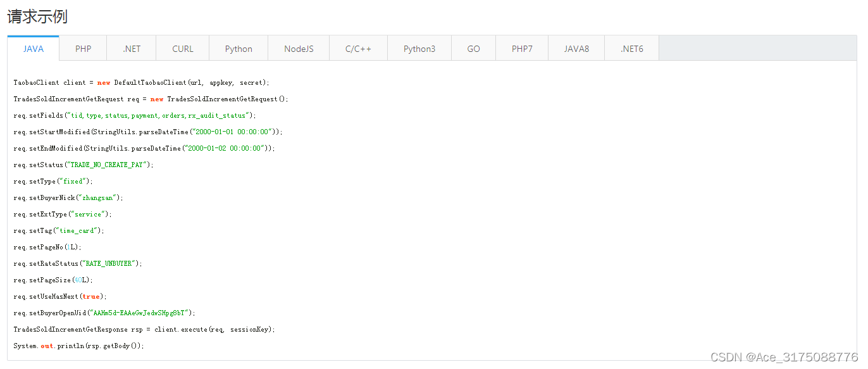Select the JAVA code tab
The image size is (868, 369).
coord(34,49)
